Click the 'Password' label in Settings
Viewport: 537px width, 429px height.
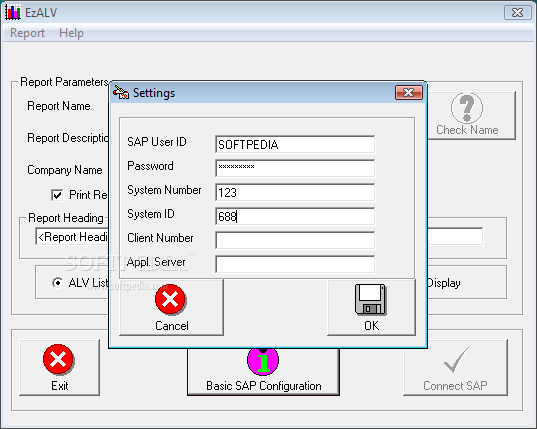tap(150, 166)
